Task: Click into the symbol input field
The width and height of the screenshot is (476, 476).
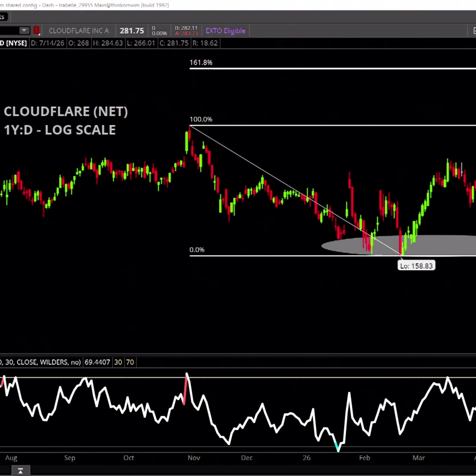Action: [9, 31]
